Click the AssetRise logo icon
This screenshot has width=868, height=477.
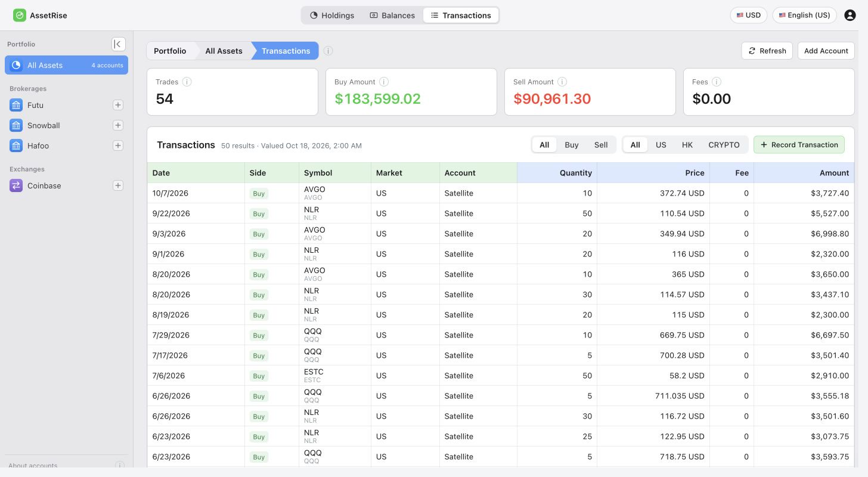20,16
